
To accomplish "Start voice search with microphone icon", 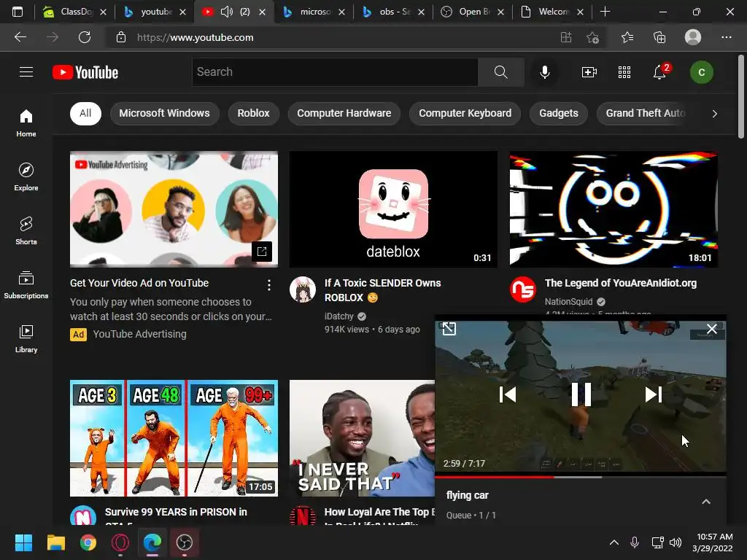I will pos(544,72).
